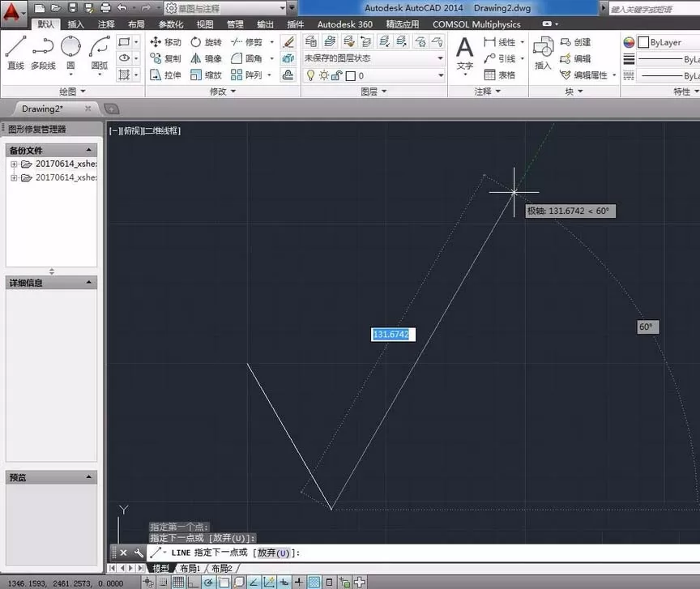Click the Plot (print) icon
Image resolution: width=700 pixels, height=589 pixels.
pyautogui.click(x=105, y=7)
